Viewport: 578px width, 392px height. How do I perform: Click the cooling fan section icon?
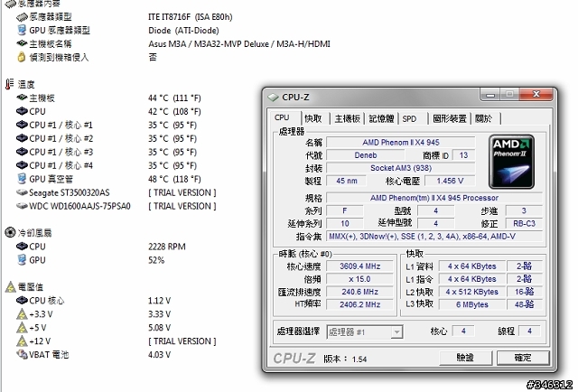pos(10,232)
